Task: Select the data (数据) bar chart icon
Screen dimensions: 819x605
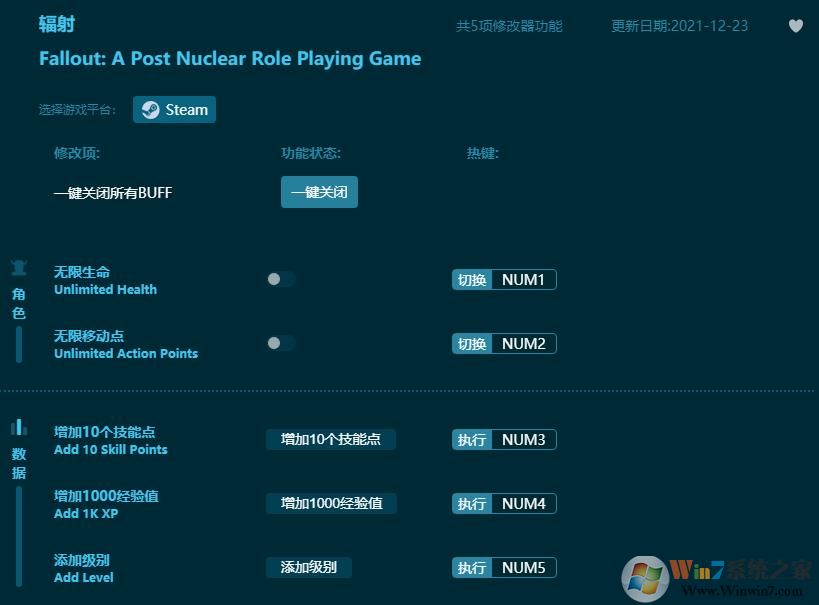Action: (x=19, y=427)
